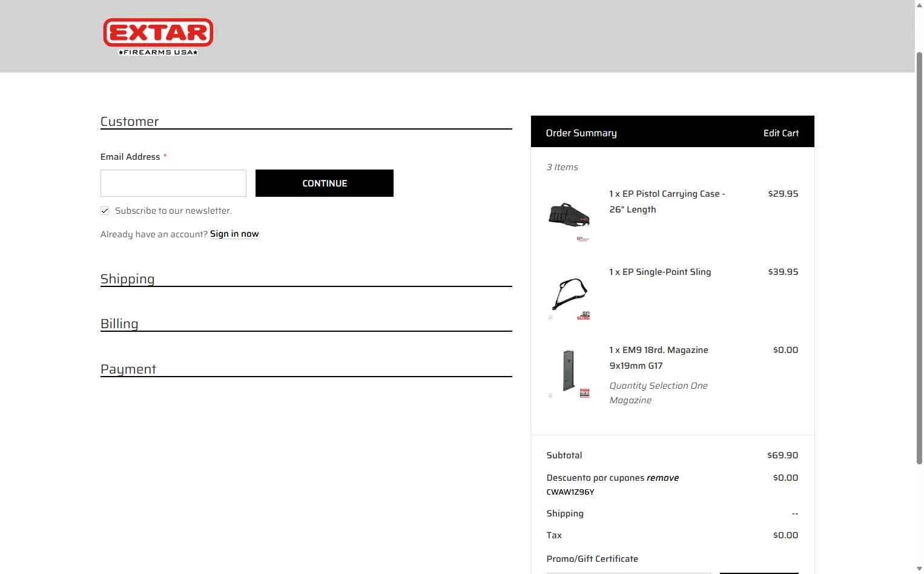This screenshot has height=574, width=924.
Task: Click the '3 Items' count text
Action: [563, 167]
